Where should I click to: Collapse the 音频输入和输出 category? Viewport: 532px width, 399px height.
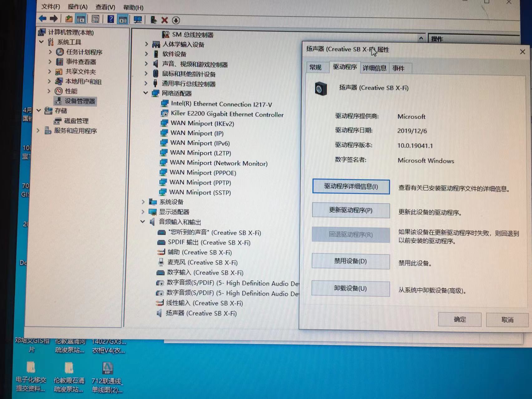[x=143, y=222]
